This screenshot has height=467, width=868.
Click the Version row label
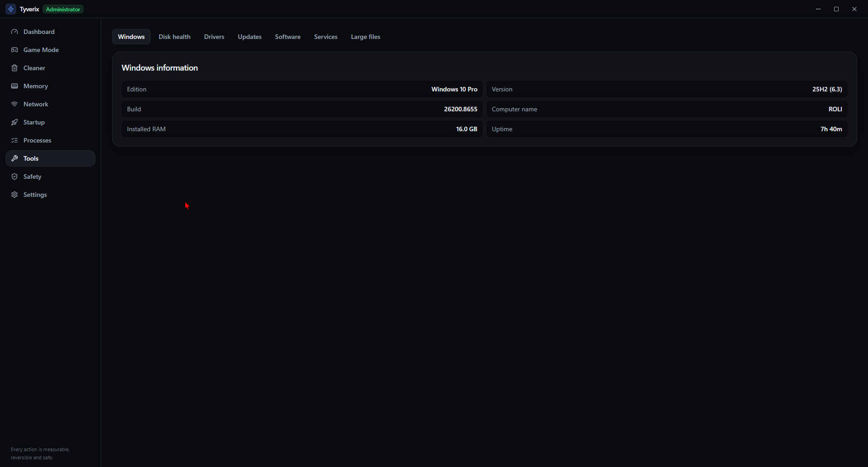[502, 89]
